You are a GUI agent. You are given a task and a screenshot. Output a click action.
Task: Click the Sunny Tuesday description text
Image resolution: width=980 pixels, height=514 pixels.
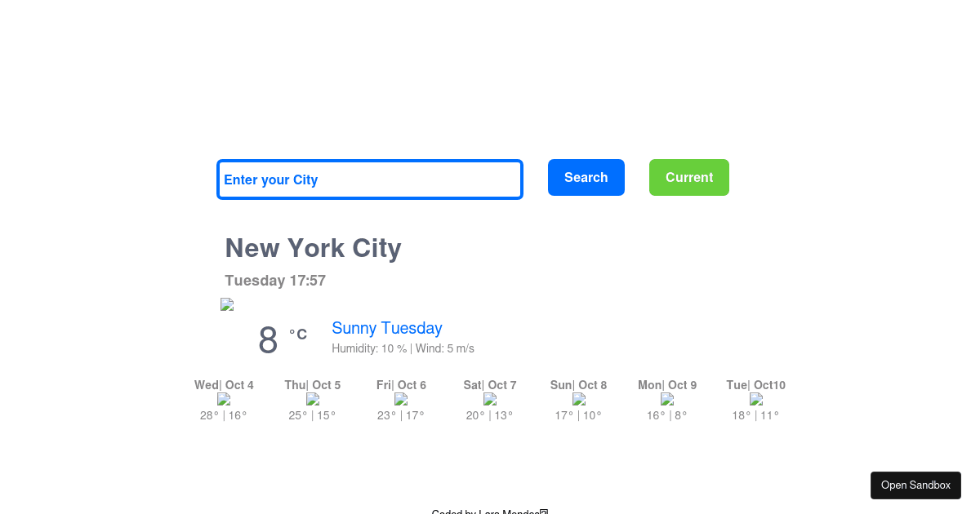[x=386, y=328]
